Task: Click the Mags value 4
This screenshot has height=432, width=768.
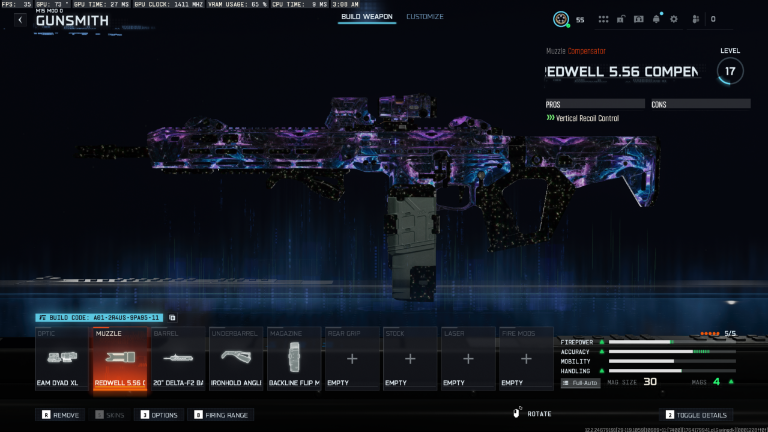Action: point(717,382)
